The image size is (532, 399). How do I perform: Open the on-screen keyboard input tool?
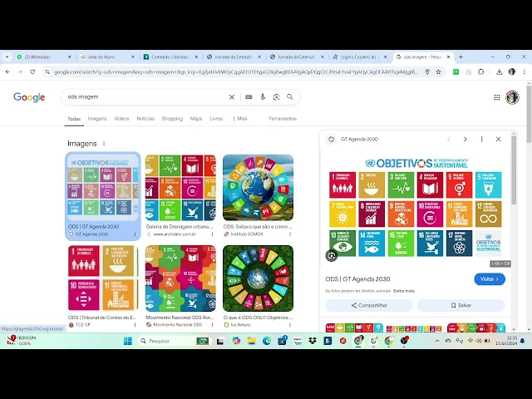[249, 97]
